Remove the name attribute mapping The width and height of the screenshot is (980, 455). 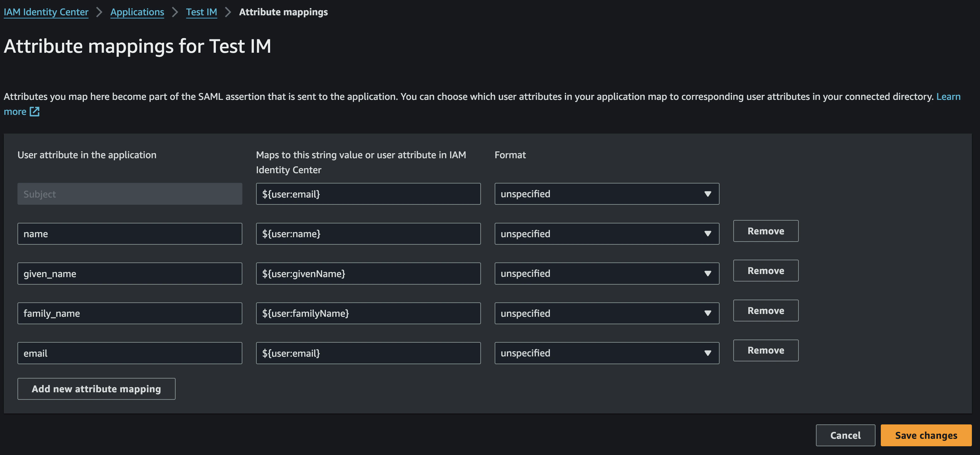click(765, 231)
